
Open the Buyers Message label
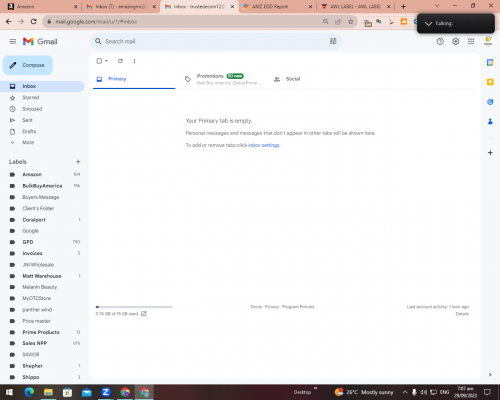[x=41, y=197]
